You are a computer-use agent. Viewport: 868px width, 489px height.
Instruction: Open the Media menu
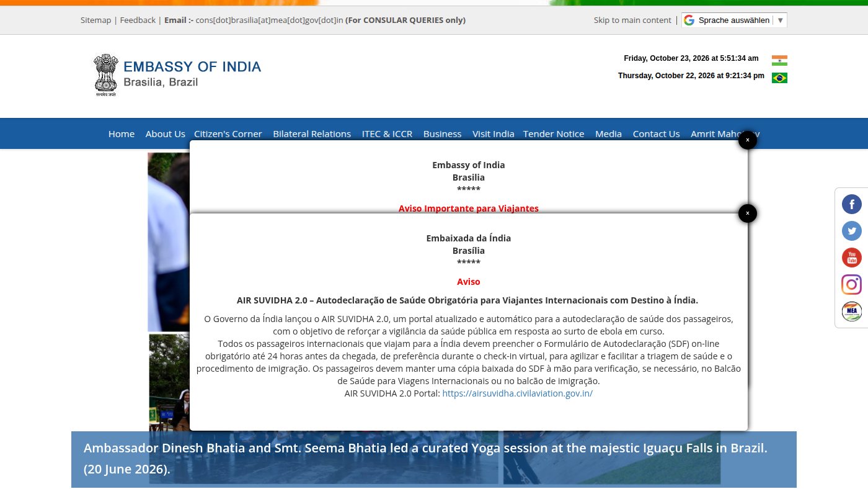[608, 133]
